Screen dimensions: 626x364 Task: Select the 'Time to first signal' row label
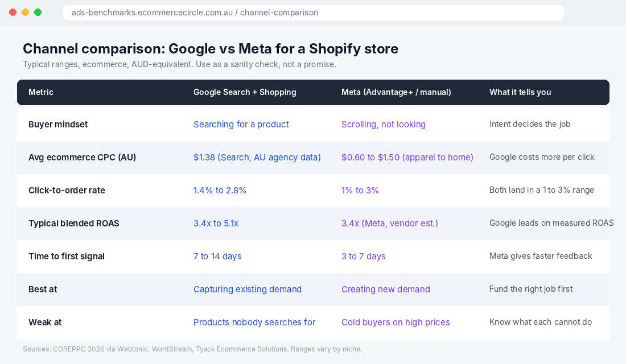coord(67,257)
